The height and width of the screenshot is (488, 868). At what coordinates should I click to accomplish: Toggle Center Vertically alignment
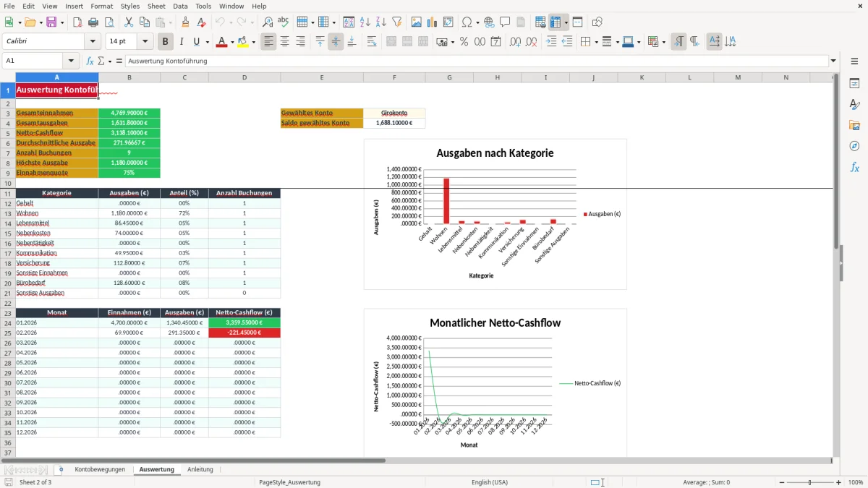[336, 42]
